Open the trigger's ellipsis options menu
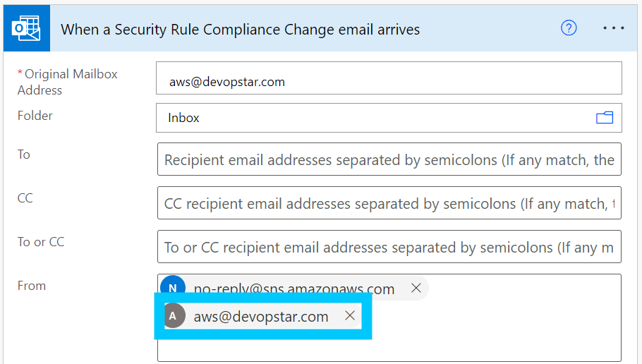 [613, 28]
